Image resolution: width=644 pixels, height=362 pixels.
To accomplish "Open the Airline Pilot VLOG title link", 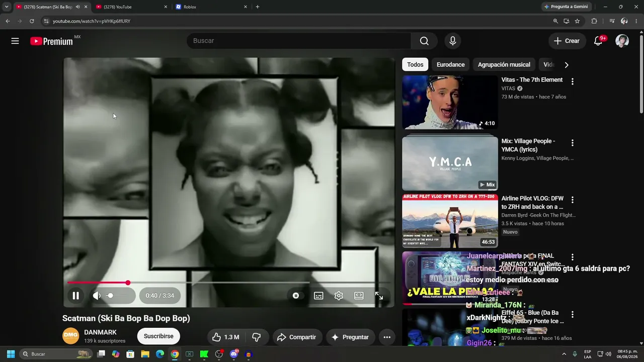I will (532, 203).
